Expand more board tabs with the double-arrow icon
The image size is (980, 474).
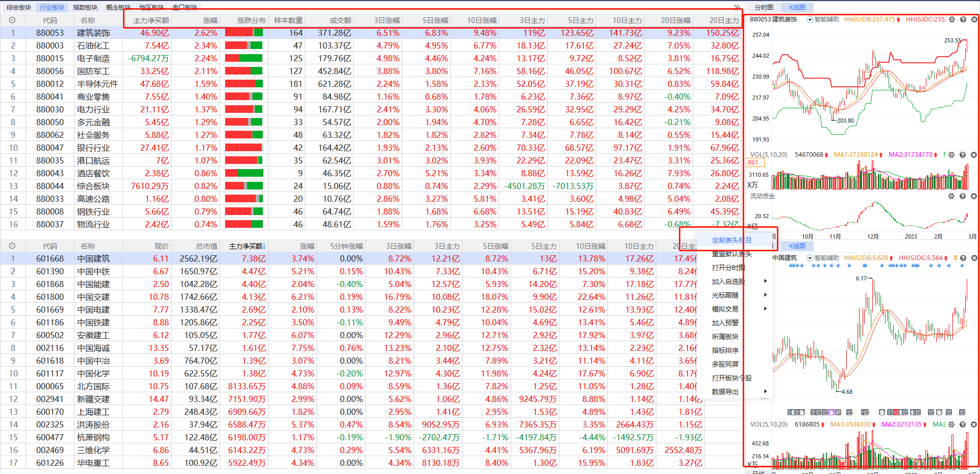(737, 7)
